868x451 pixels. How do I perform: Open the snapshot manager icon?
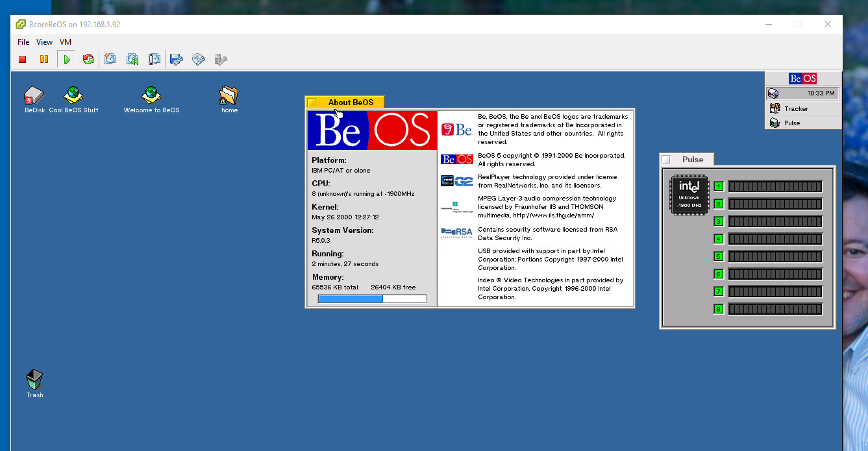click(x=154, y=59)
